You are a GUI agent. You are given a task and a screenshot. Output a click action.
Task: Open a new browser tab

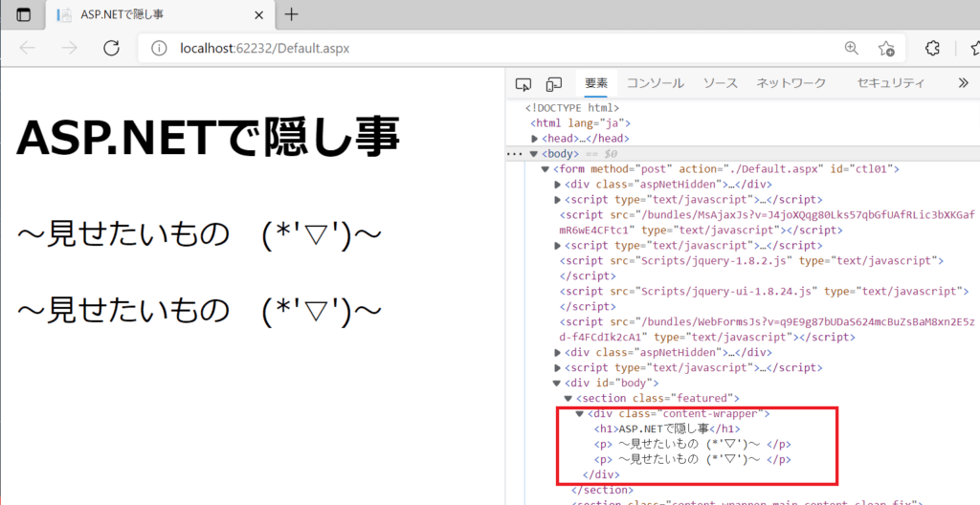(x=292, y=14)
